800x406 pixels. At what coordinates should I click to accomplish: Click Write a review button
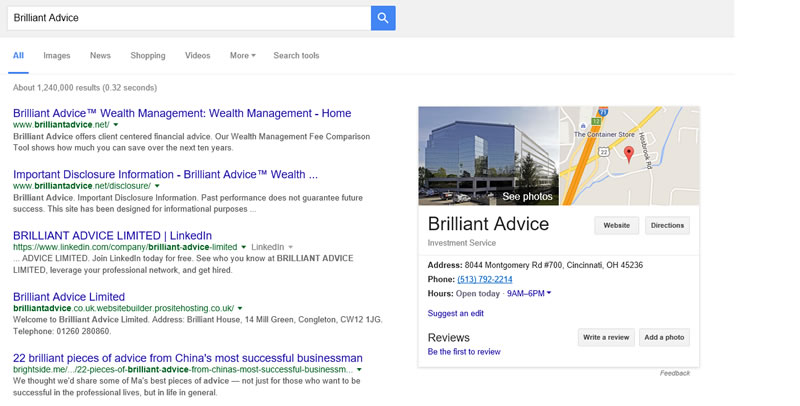coord(606,337)
